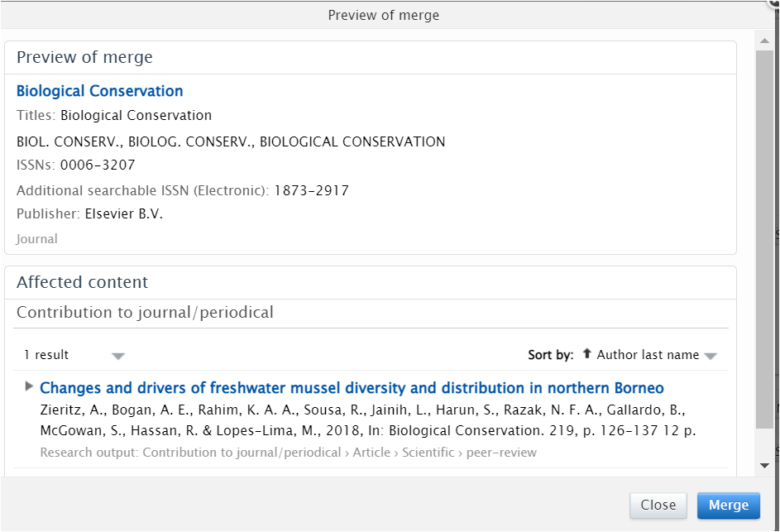Click the 'Preview of merge' dialog title bar
The width and height of the screenshot is (780, 532).
coord(384,15)
